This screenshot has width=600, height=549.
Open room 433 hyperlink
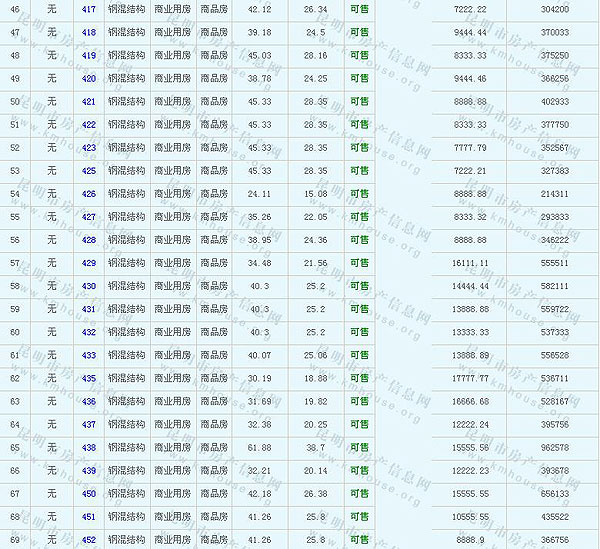click(89, 355)
